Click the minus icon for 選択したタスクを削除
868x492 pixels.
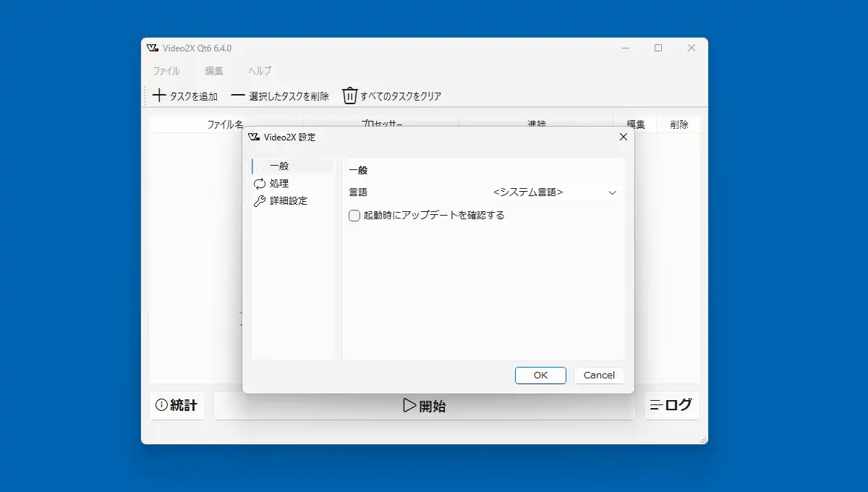click(238, 96)
